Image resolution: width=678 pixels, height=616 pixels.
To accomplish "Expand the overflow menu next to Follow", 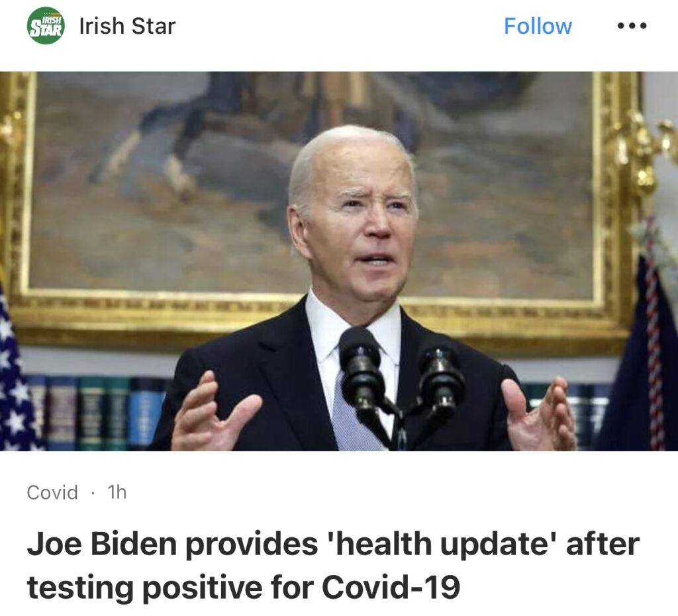I will click(632, 26).
